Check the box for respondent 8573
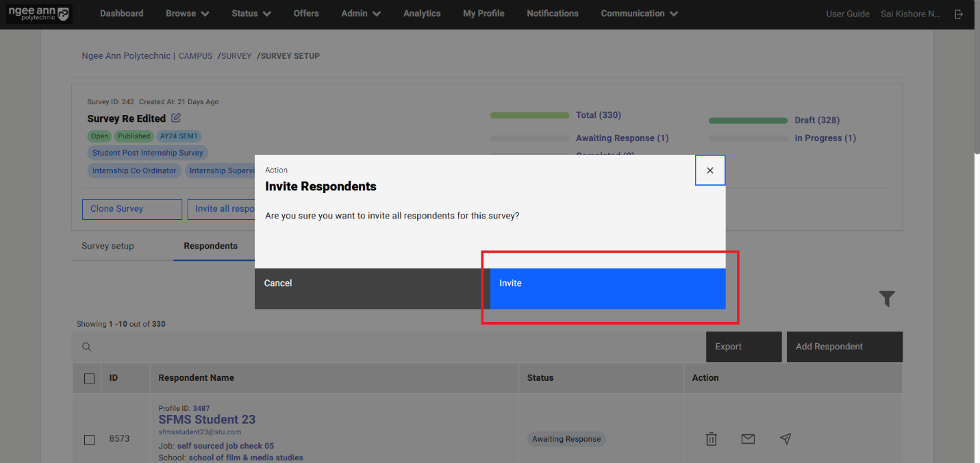Image resolution: width=980 pixels, height=463 pixels. coord(89,439)
